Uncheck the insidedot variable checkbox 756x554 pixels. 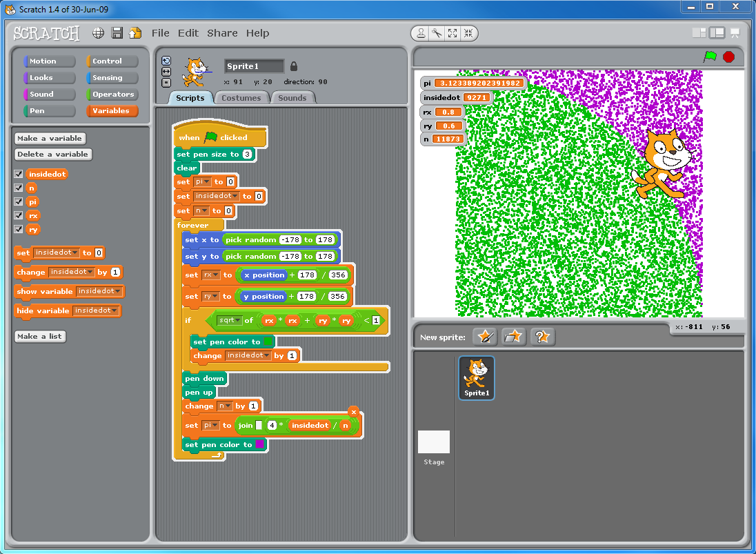click(19, 175)
